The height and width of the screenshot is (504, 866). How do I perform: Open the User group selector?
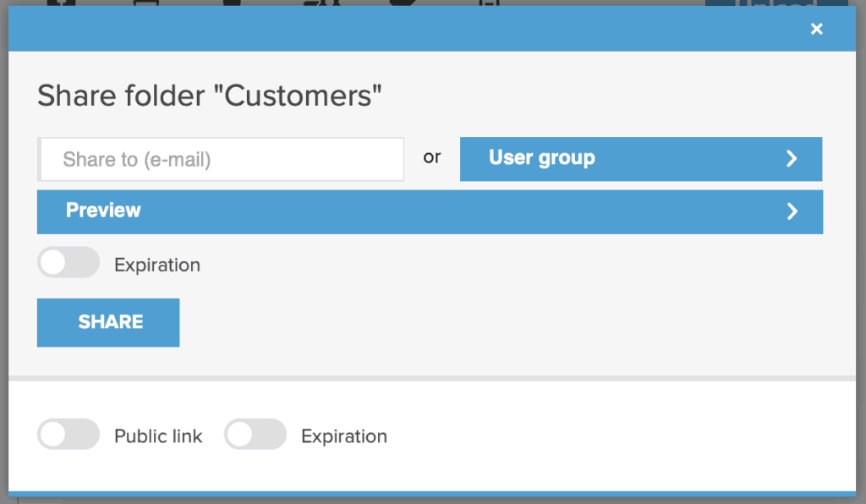(x=640, y=159)
